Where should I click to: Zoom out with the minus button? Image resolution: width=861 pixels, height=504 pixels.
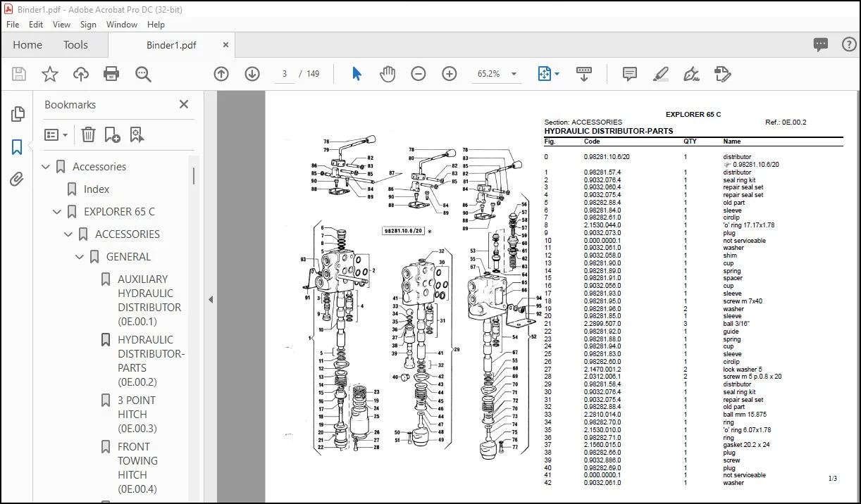pos(419,74)
